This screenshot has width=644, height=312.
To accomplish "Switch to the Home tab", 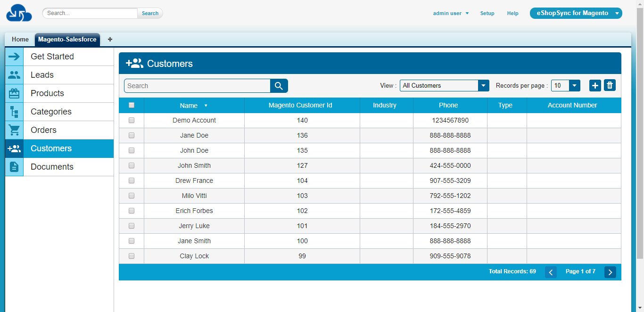I will point(20,40).
